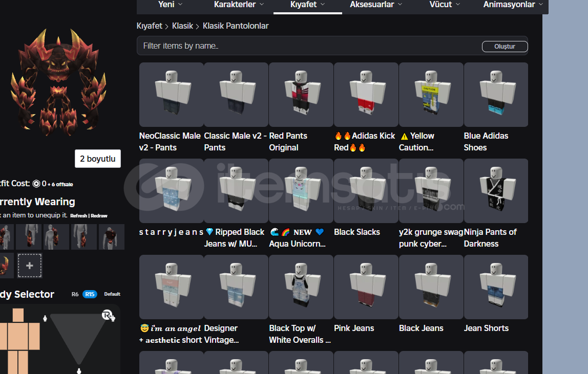The image size is (588, 374).
Task: Adjust the triangular body type selector
Action: pyautogui.click(x=78, y=338)
